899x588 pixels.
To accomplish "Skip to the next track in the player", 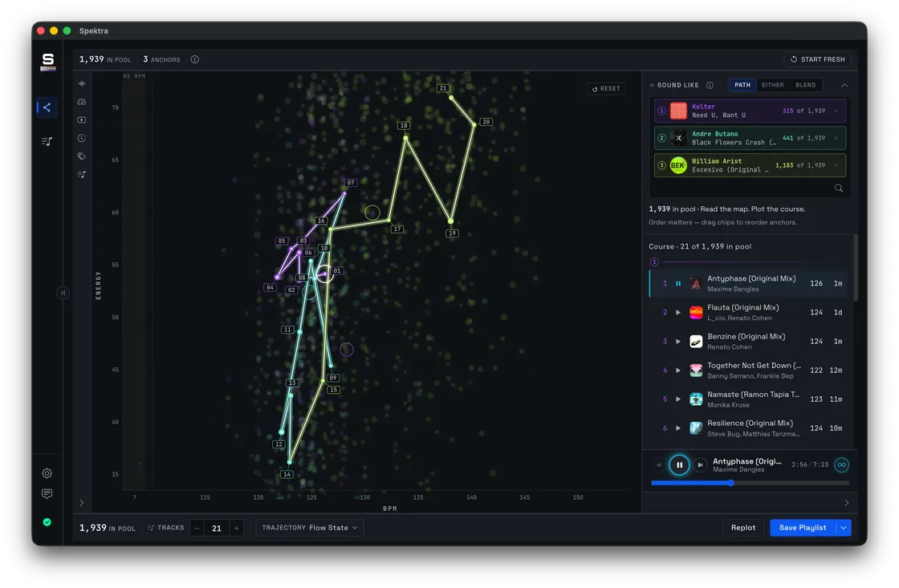I will point(700,464).
